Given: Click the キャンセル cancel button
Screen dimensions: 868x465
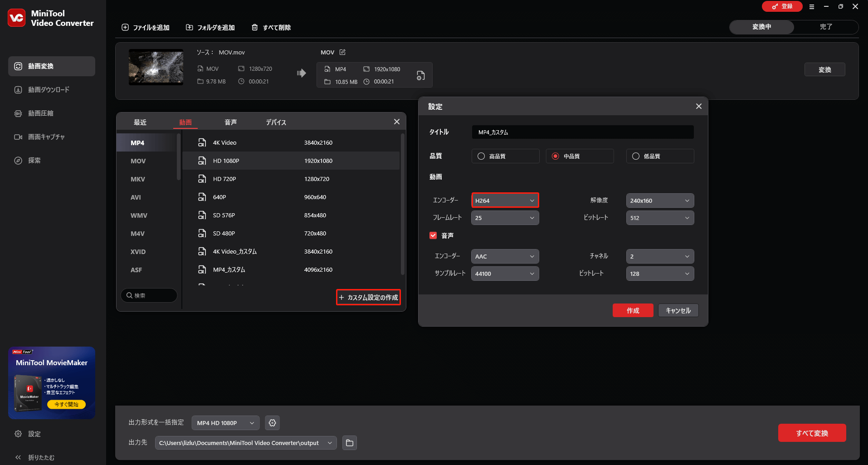Looking at the screenshot, I should point(678,310).
